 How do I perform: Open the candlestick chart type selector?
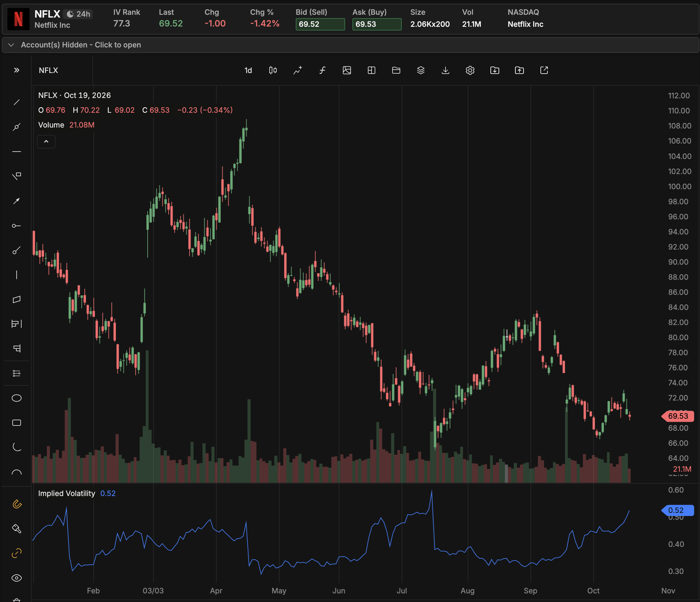tap(273, 70)
